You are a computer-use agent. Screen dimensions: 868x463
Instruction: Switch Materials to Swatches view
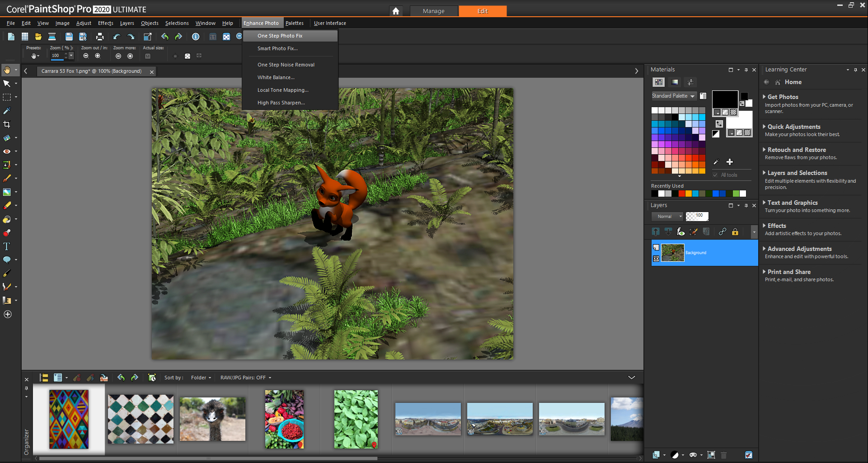tap(659, 82)
